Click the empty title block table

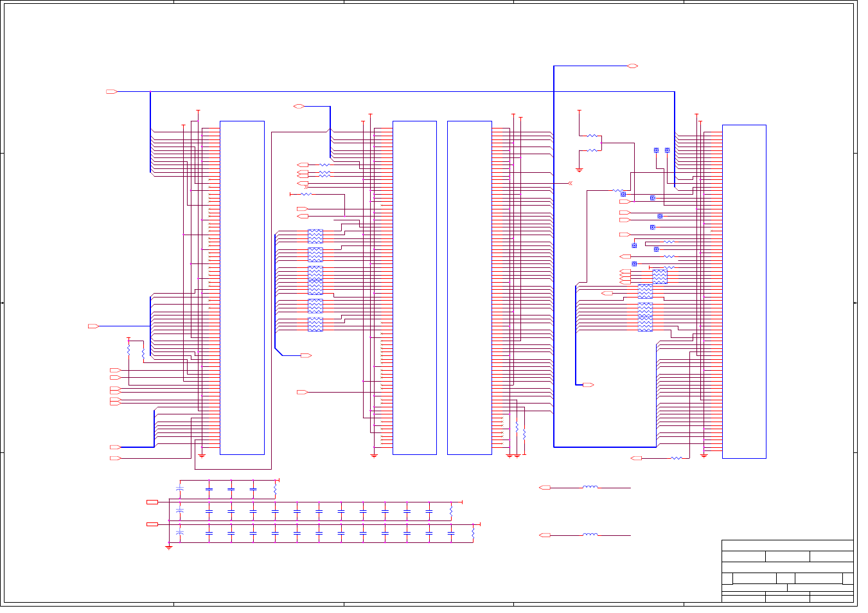(788, 572)
